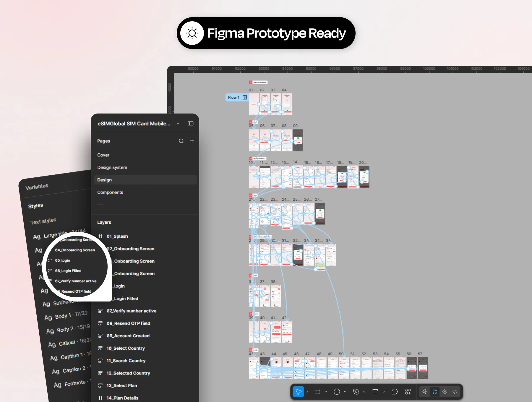Switch to Design mode toggle in toolbar
532x402 pixels.
tap(435, 392)
